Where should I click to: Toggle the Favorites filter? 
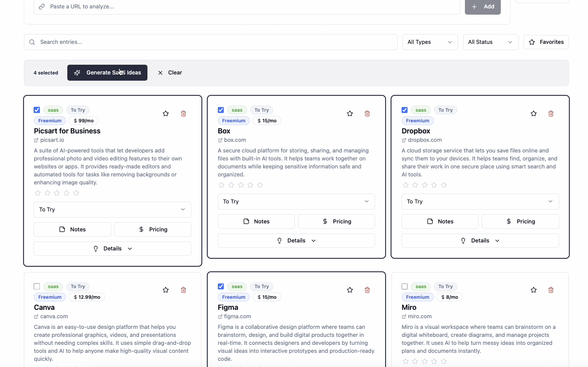point(546,42)
